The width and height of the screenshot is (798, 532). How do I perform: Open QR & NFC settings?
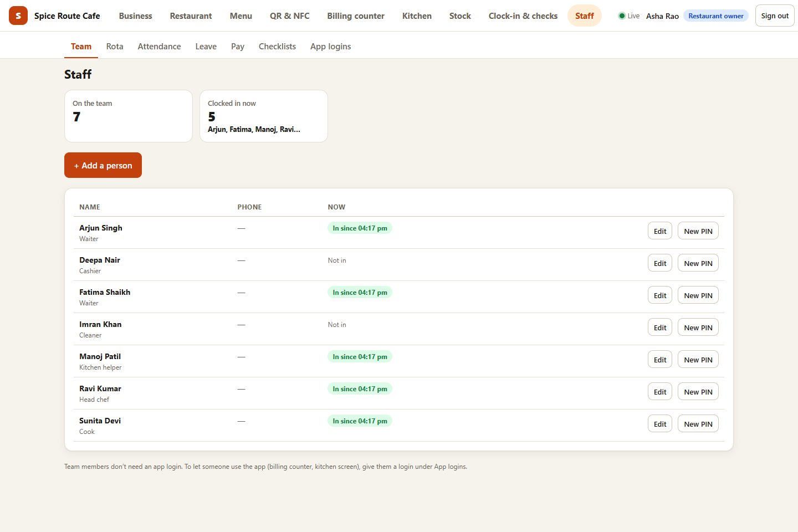[x=290, y=16]
